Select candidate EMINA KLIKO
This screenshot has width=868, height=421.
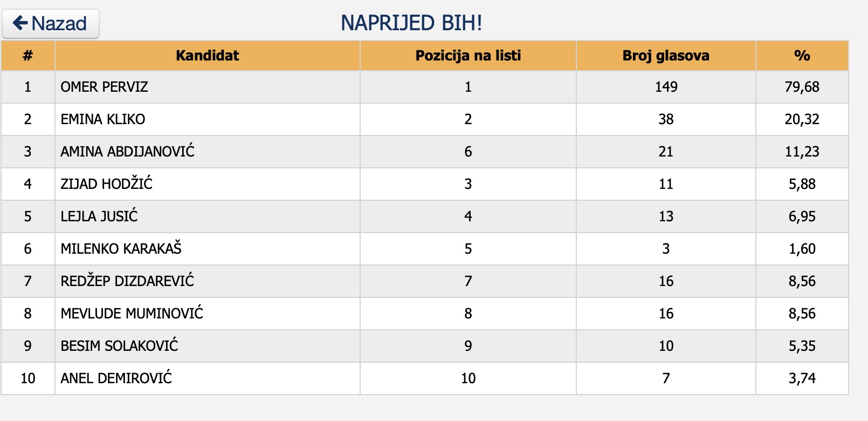[x=102, y=119]
